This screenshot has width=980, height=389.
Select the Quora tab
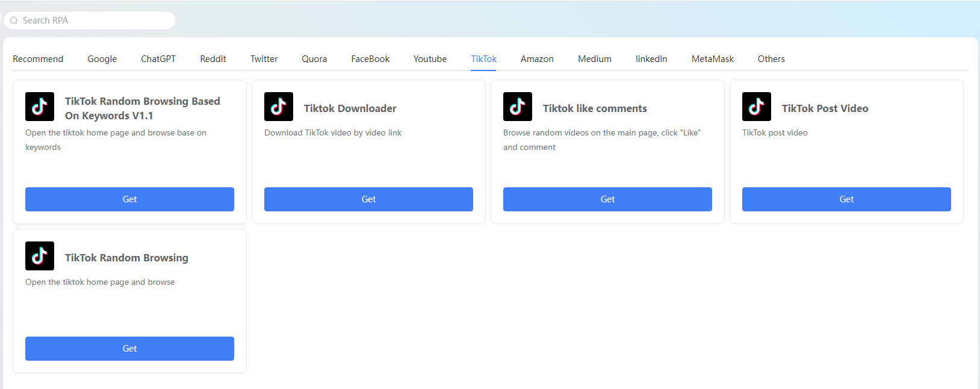(x=314, y=59)
